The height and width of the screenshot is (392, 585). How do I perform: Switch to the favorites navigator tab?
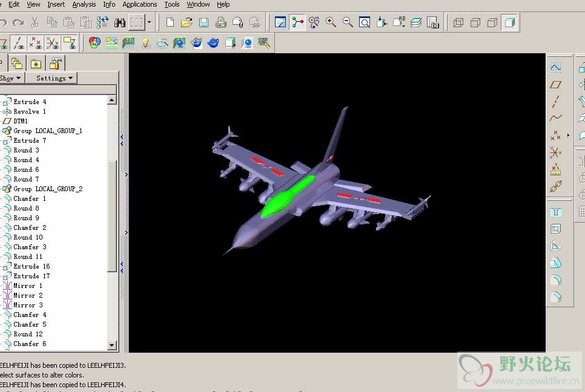[36, 64]
